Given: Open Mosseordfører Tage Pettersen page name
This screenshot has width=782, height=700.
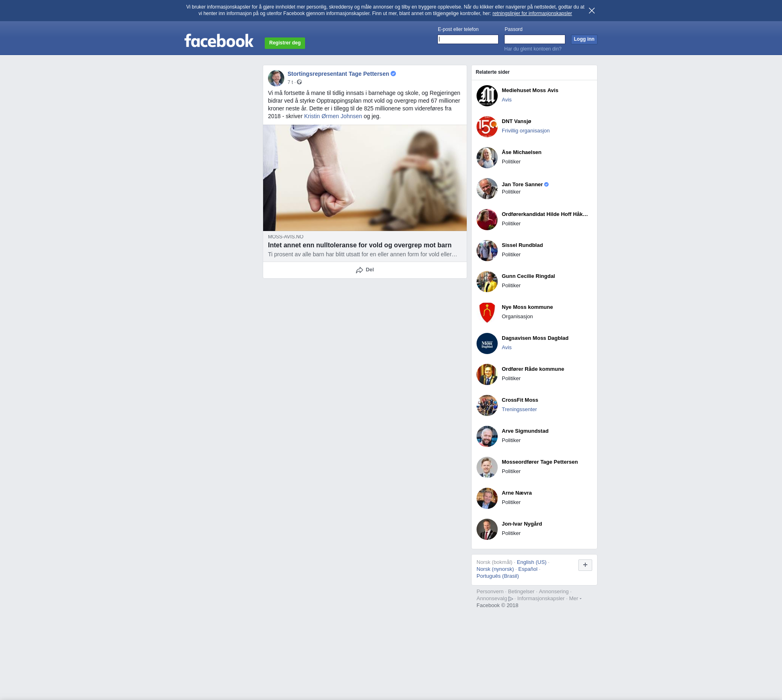Looking at the screenshot, I should click(x=540, y=462).
